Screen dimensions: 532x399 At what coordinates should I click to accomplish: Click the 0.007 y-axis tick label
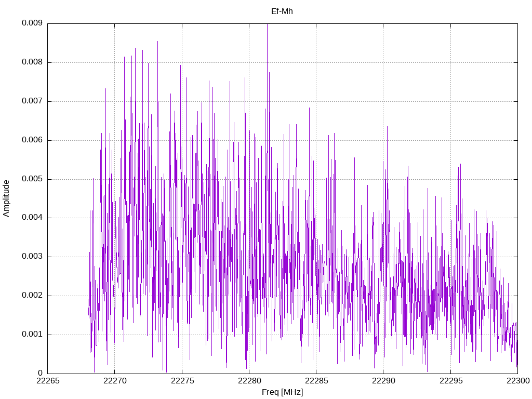[x=32, y=101]
